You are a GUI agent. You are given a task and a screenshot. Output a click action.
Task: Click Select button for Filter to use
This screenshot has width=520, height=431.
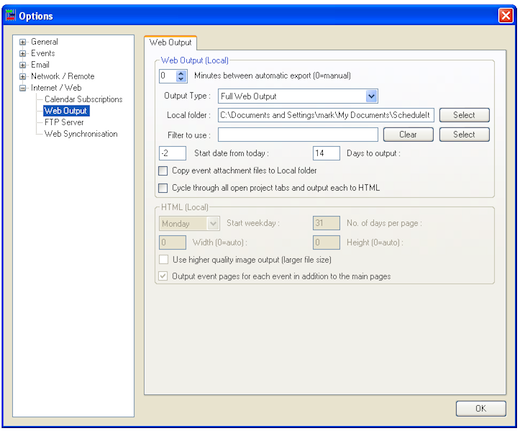[x=464, y=135]
